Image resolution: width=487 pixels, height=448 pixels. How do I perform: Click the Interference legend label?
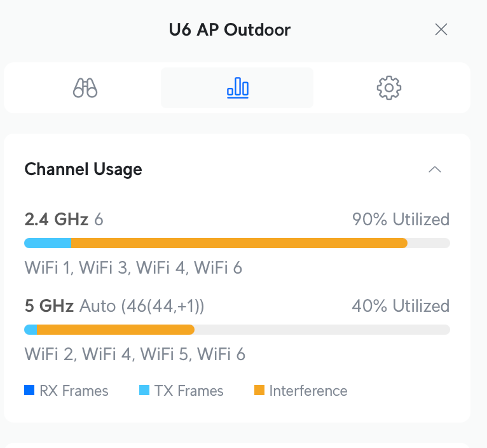click(x=308, y=391)
